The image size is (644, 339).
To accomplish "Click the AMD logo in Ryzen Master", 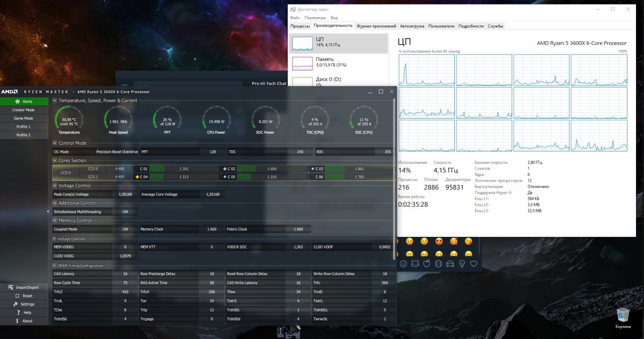I will (x=10, y=92).
